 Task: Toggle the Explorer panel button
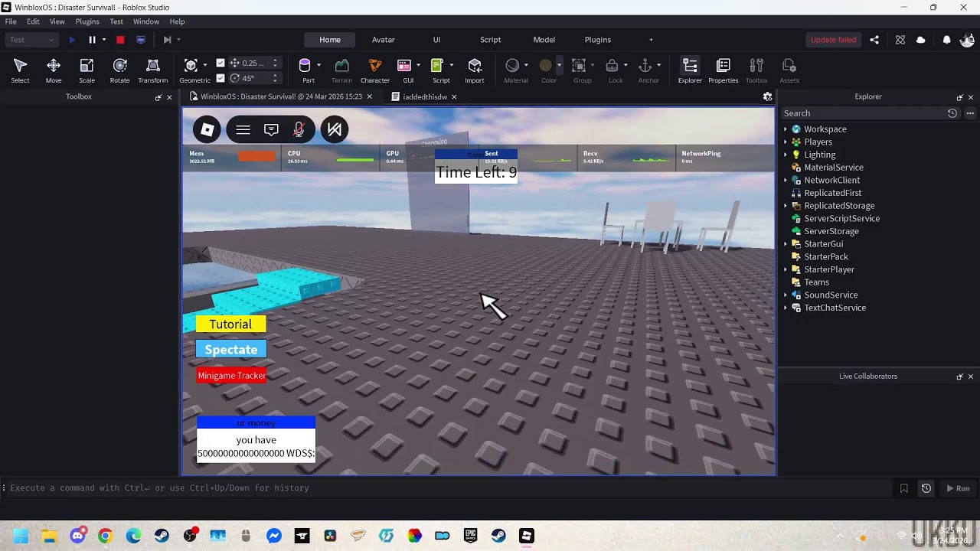[690, 70]
